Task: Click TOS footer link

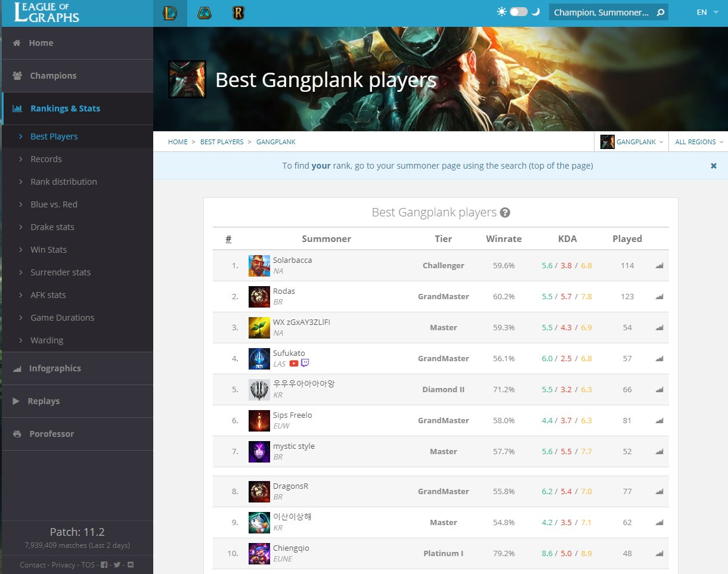Action: click(88, 564)
